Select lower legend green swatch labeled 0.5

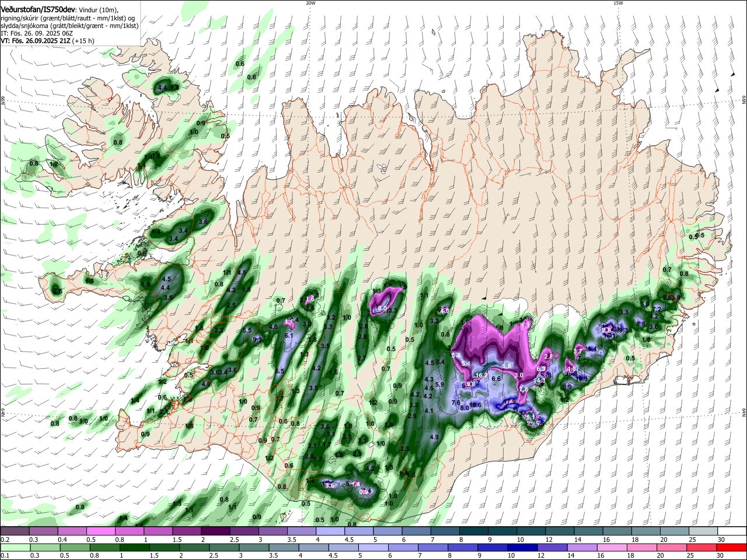click(x=74, y=547)
